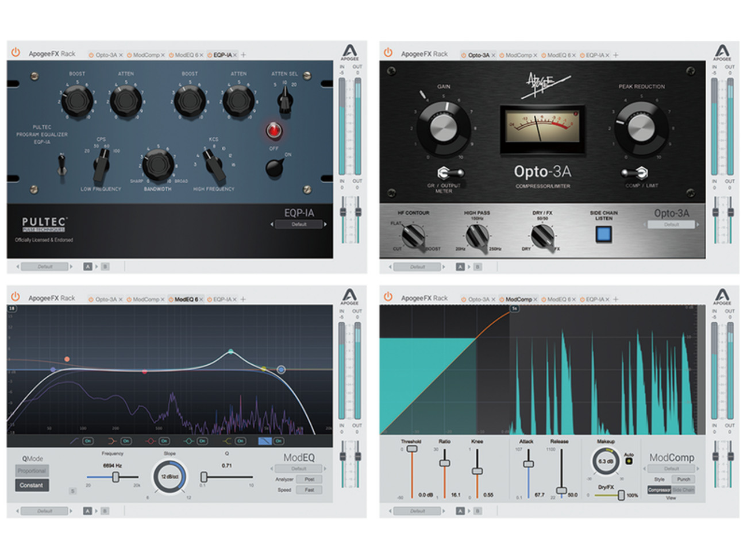Select Constant QMode in ModEQ
This screenshot has height=560, width=747.
point(32,485)
